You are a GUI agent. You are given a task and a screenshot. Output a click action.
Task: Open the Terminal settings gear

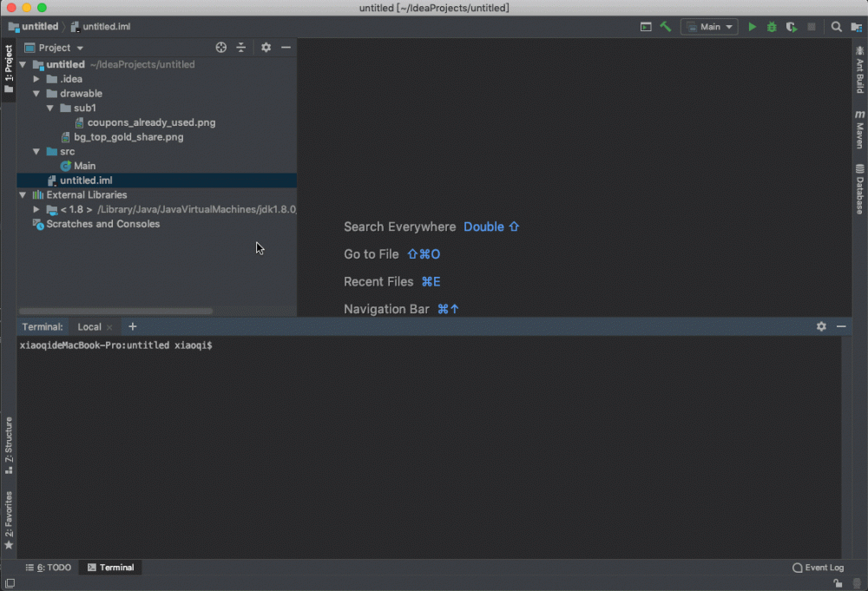pyautogui.click(x=821, y=326)
